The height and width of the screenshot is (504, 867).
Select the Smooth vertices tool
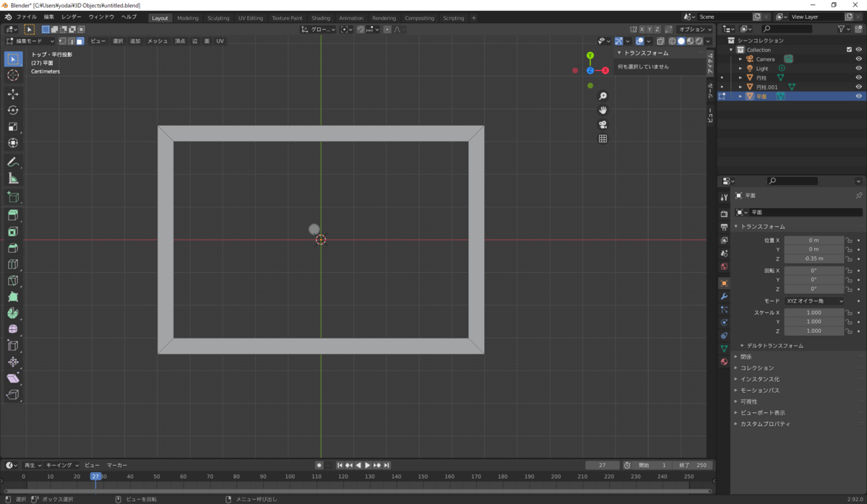coord(13,330)
